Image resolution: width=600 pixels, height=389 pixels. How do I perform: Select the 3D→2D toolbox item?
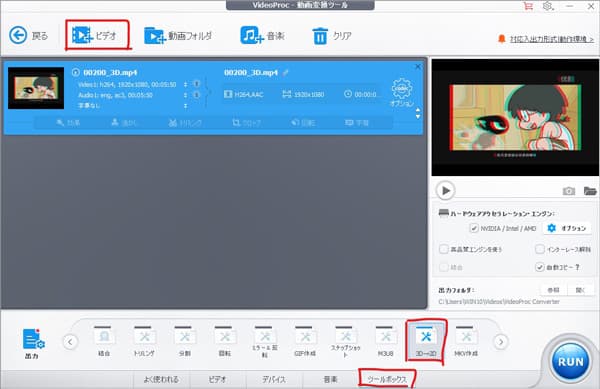click(426, 341)
